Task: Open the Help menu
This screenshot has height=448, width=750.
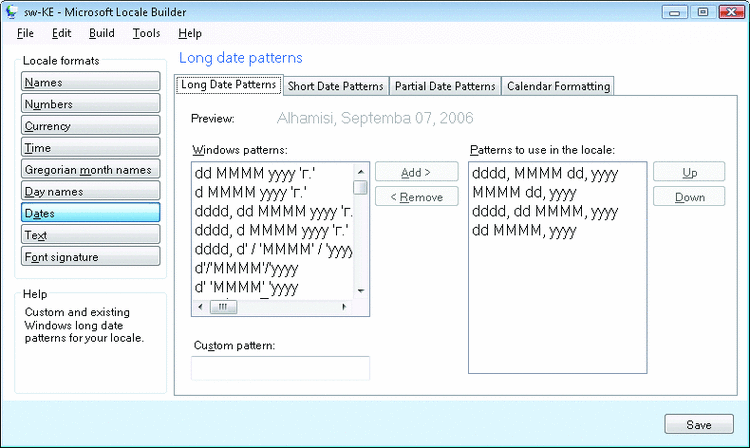Action: (190, 33)
